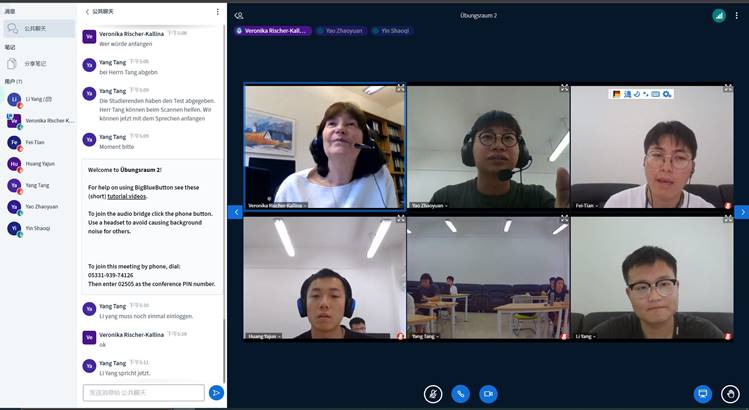
Task: Hide chat using the 公共聊天 back arrow
Action: [x=87, y=12]
